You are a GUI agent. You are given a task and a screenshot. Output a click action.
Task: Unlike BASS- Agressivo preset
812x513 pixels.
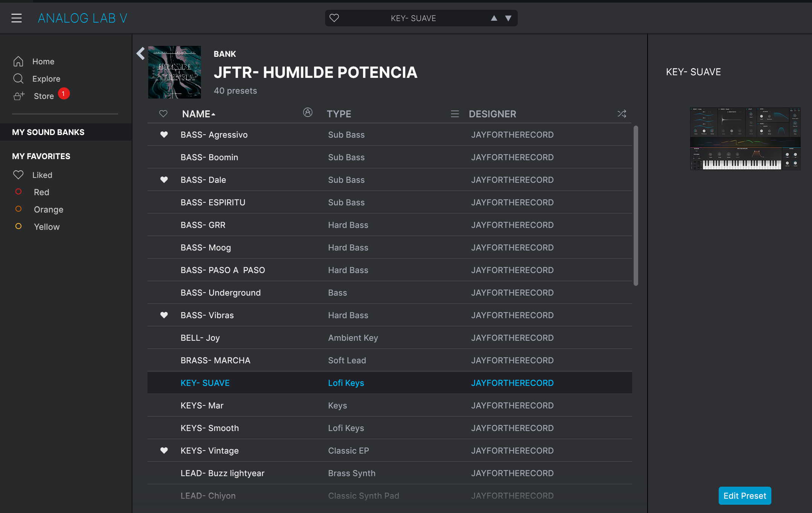point(164,135)
